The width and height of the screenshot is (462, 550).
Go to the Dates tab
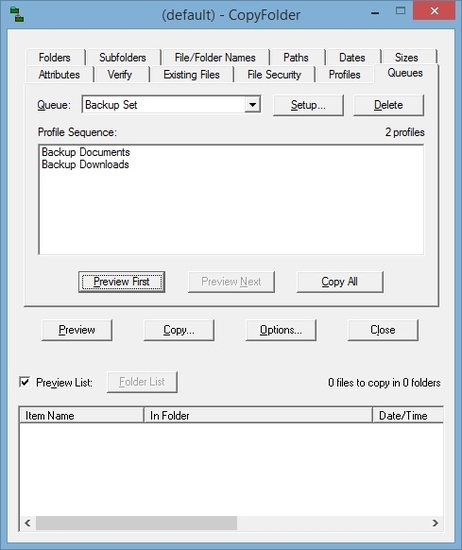(x=352, y=57)
